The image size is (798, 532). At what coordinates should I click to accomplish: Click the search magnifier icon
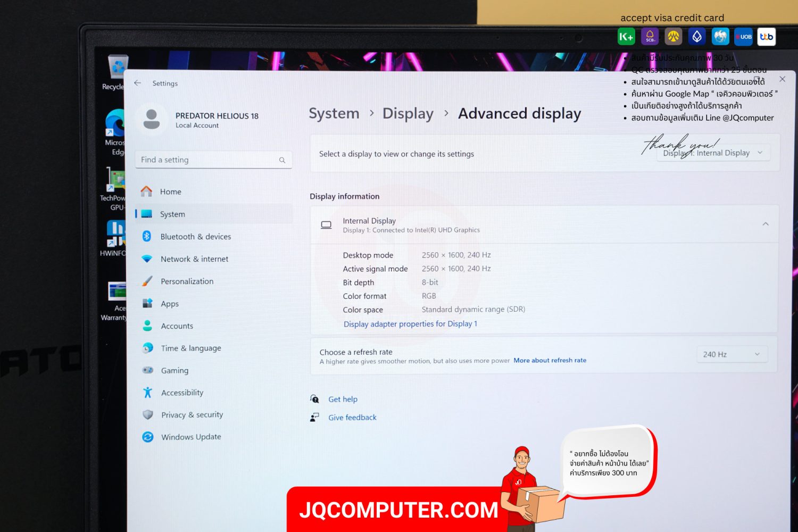click(282, 160)
